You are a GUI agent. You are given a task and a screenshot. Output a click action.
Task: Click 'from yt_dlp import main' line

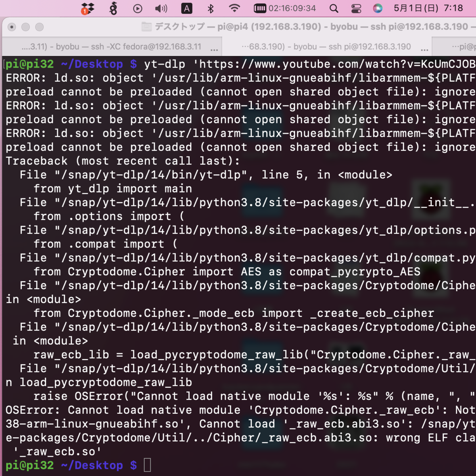[113, 189]
